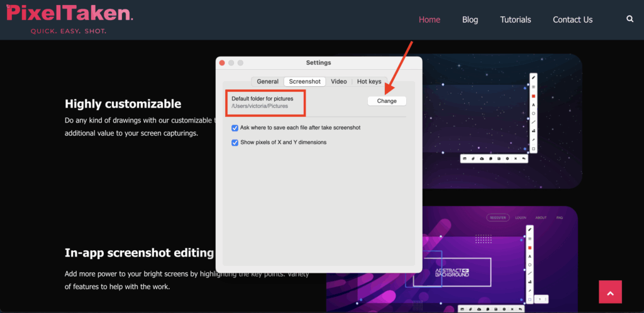The width and height of the screenshot is (644, 313).
Task: Click the 'ABSTRACT BACKGROUND' text in the purple preview
Action: [x=452, y=272]
